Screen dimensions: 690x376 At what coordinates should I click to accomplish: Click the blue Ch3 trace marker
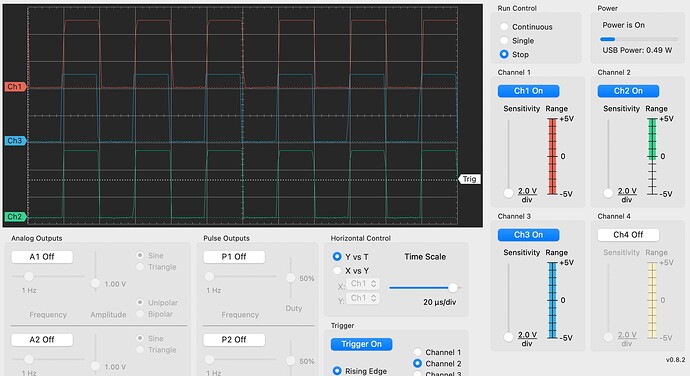click(15, 141)
